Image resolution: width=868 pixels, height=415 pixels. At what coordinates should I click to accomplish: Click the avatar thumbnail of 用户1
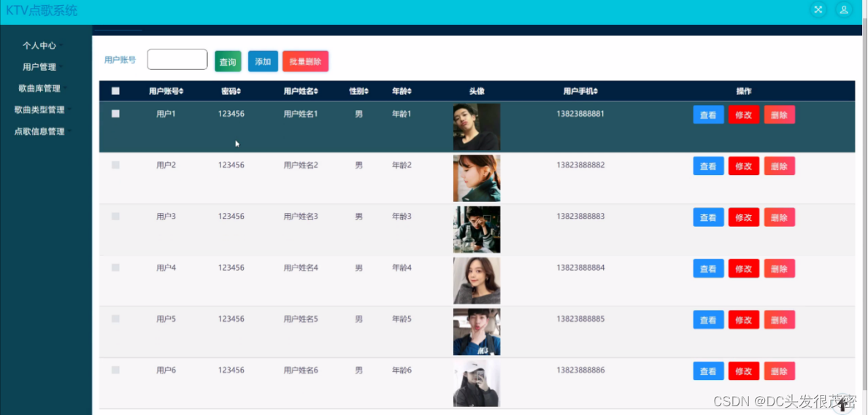tap(477, 127)
